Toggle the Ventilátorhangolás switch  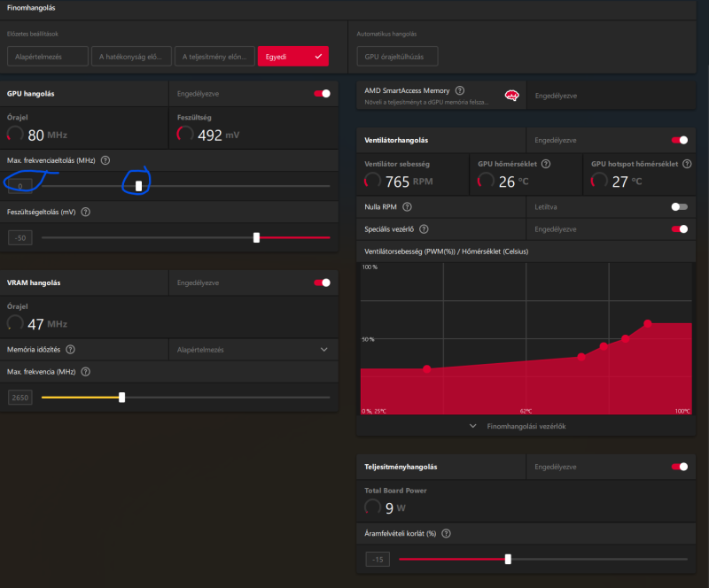point(680,140)
